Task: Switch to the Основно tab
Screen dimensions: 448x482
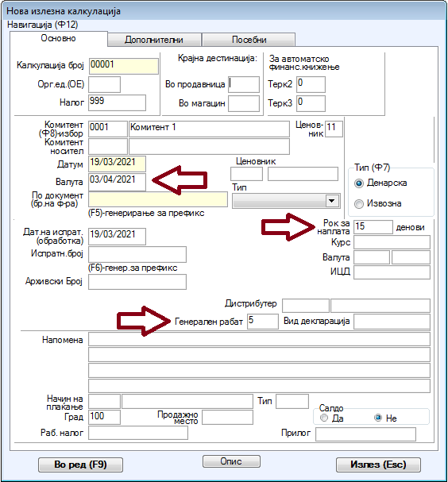Action: click(59, 38)
